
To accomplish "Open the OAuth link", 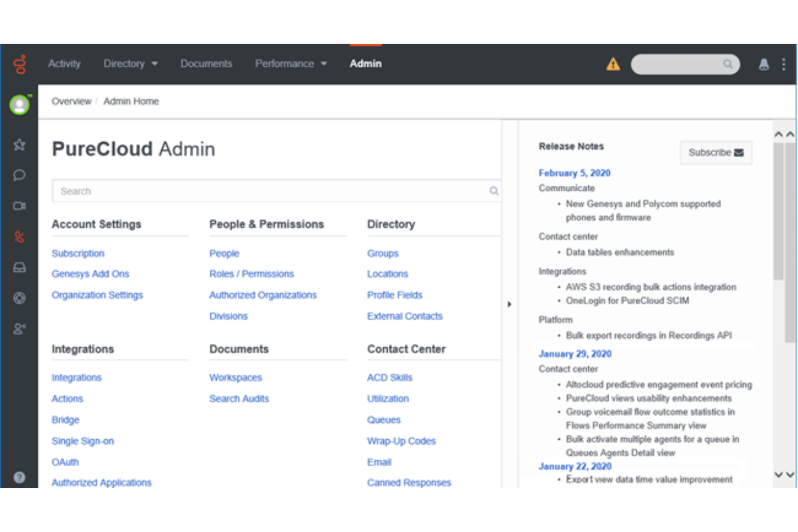I will click(65, 462).
